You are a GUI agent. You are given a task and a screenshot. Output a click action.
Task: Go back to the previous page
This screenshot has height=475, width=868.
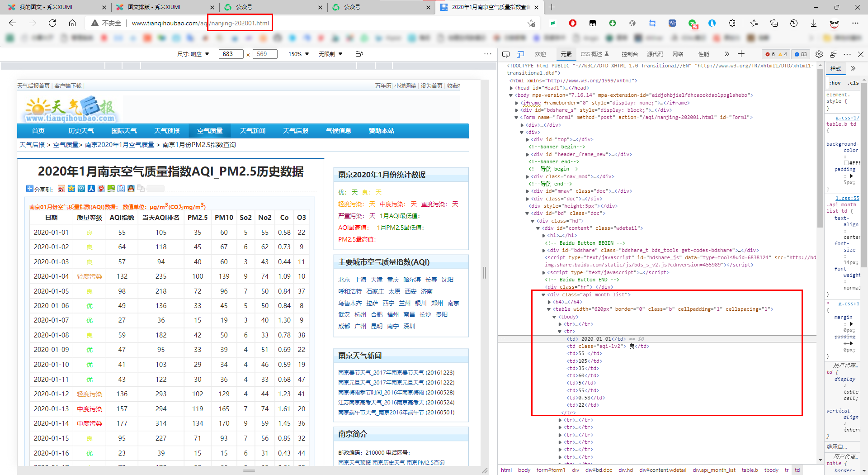coord(13,23)
